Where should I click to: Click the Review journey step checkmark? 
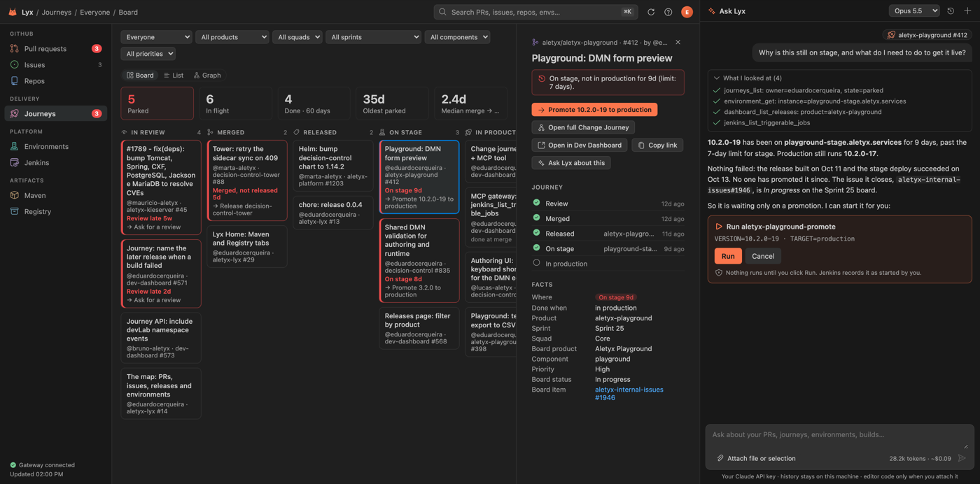click(x=537, y=203)
